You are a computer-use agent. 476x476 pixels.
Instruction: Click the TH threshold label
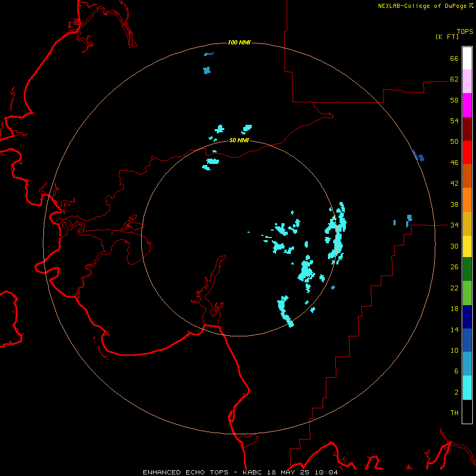point(454,413)
